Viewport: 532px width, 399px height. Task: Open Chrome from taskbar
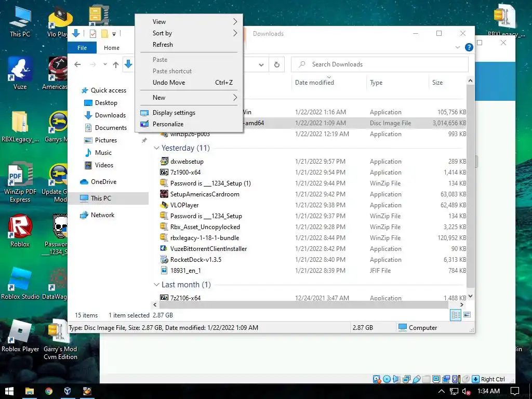point(49,391)
